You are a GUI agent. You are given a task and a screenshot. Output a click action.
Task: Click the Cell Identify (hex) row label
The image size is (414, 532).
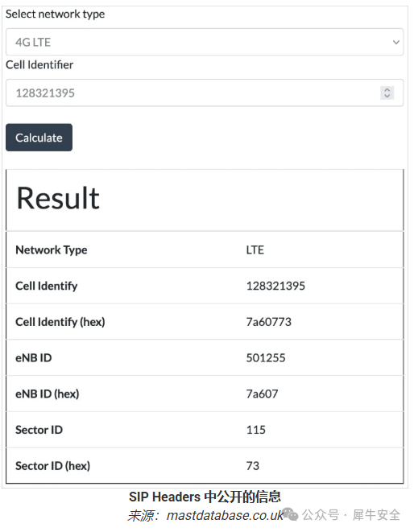pos(60,322)
